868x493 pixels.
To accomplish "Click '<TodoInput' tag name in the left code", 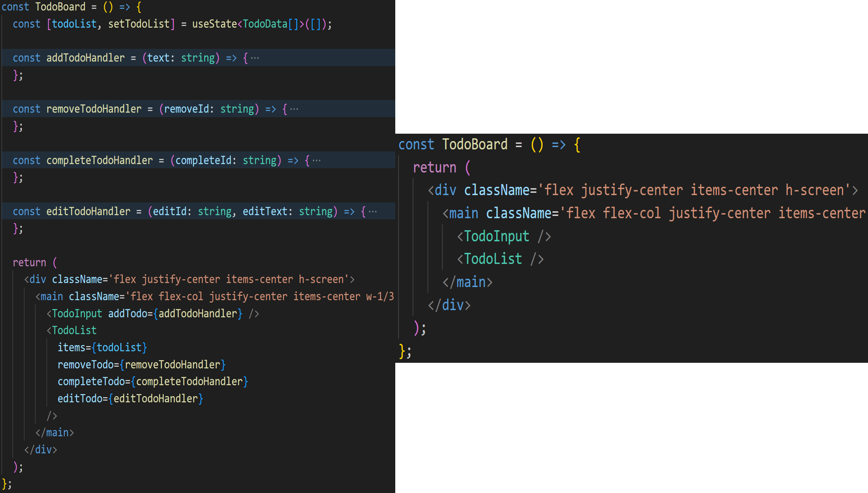I will [74, 314].
